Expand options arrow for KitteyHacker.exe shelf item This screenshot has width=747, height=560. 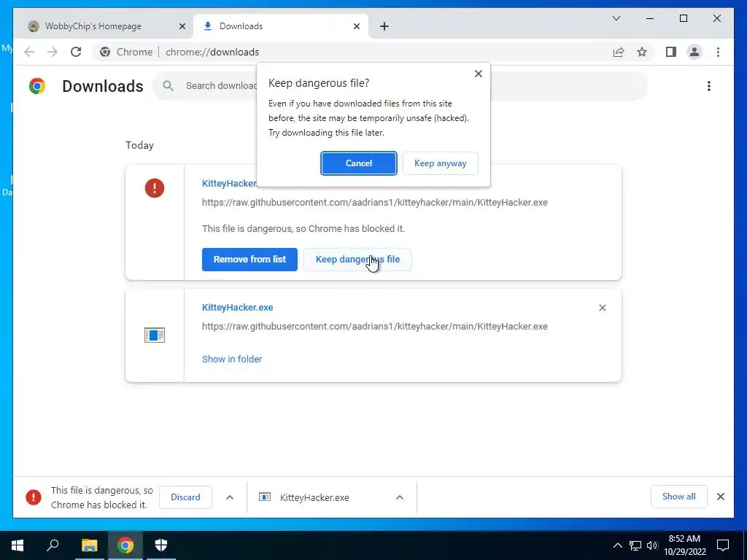400,497
